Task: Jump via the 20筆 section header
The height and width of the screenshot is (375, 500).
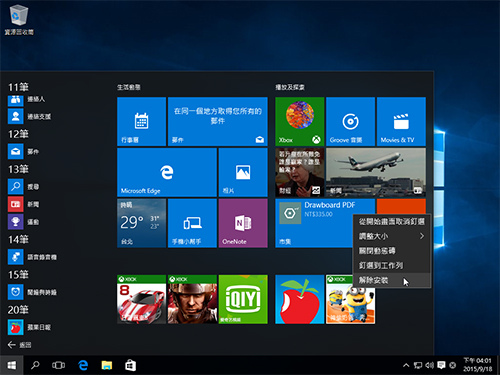Action: (18, 310)
